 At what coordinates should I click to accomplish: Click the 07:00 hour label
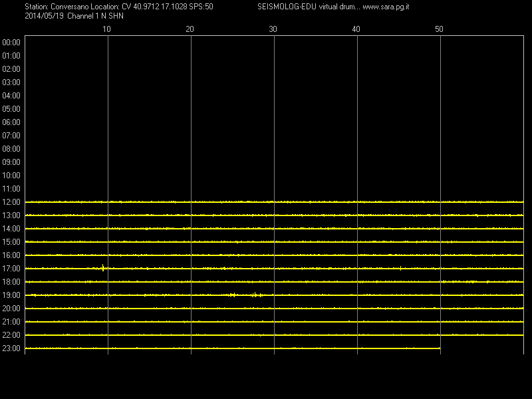11,136
